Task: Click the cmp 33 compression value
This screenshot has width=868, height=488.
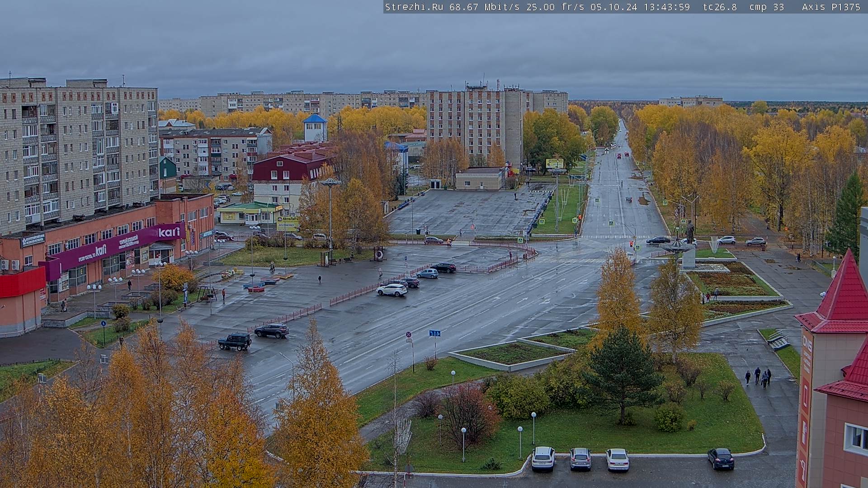Action: (766, 7)
